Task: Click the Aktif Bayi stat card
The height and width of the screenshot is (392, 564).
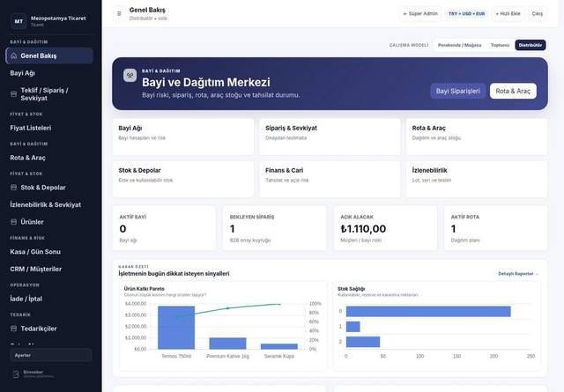Action: click(164, 228)
